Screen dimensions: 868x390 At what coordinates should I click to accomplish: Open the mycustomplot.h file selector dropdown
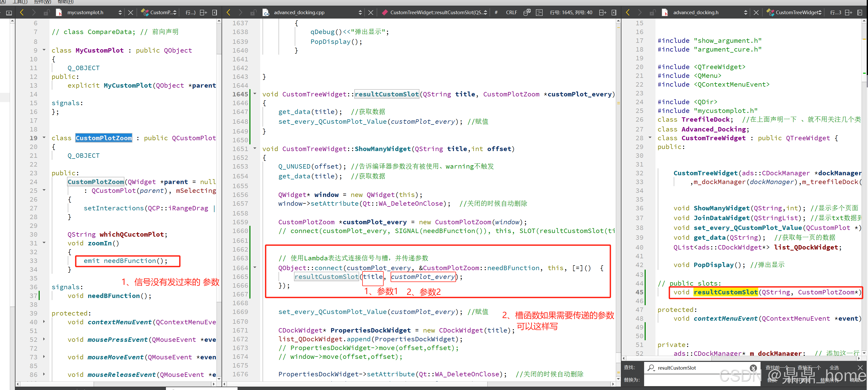coord(120,12)
